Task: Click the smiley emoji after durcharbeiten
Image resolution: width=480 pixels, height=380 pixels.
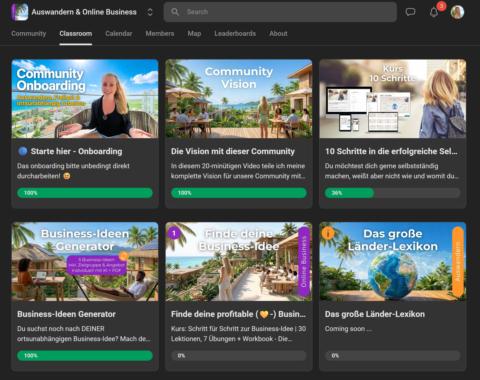Action: pyautogui.click(x=67, y=176)
